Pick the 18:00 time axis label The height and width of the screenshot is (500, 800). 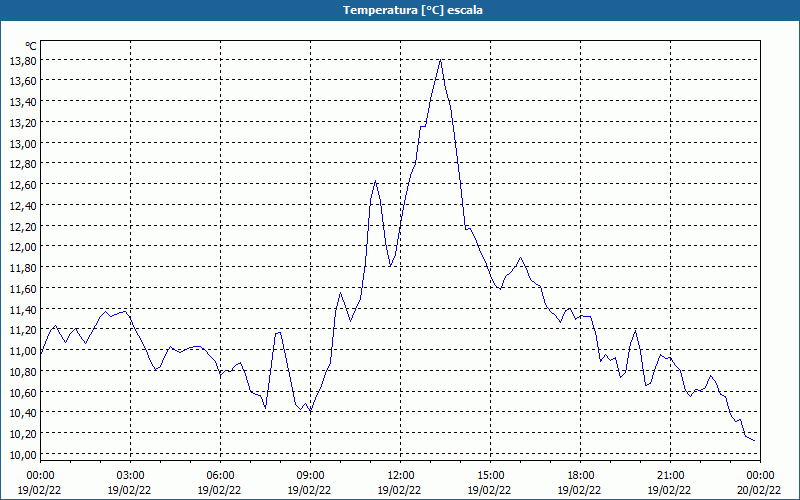coord(580,476)
